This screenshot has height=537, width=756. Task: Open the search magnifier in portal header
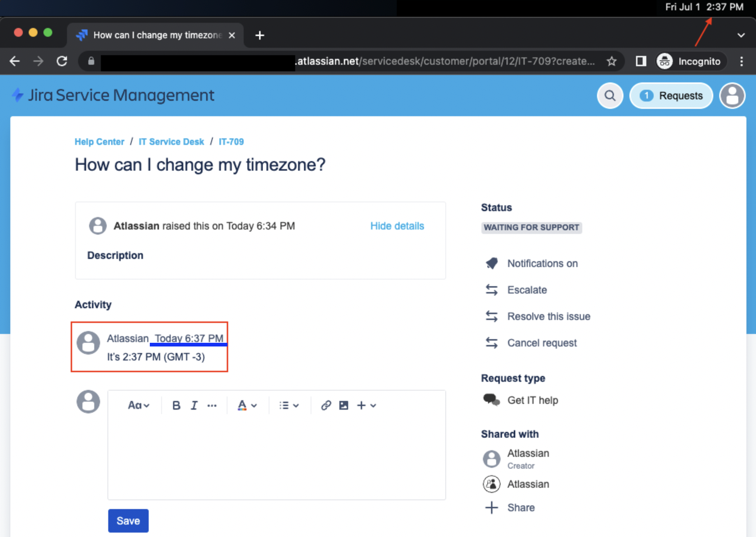(x=610, y=96)
